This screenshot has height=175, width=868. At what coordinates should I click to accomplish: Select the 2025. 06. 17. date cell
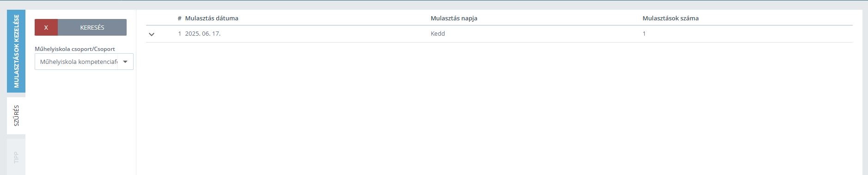point(202,34)
